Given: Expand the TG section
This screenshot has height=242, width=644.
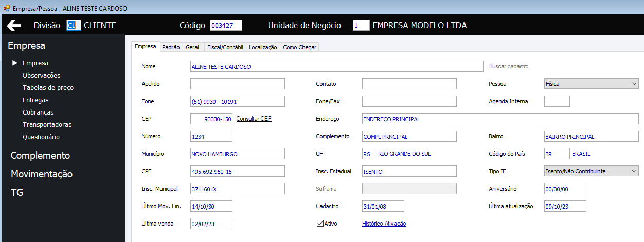Looking at the screenshot, I should [x=17, y=193].
